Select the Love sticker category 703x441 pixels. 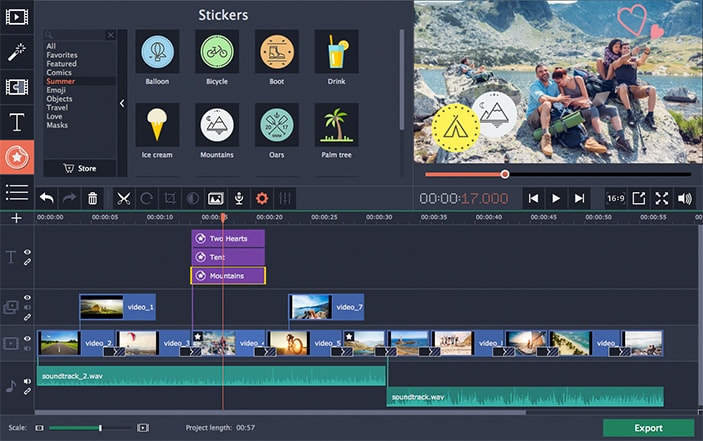coord(54,117)
